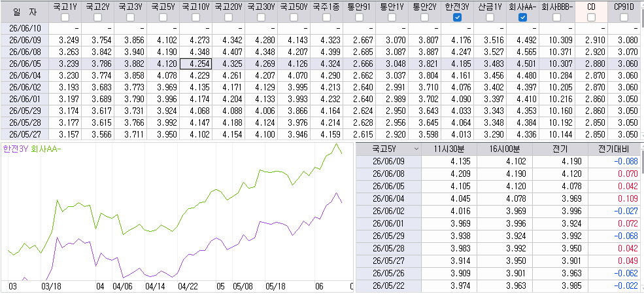
Task: Tick the 국고2Y column checkbox
Action: [98, 17]
